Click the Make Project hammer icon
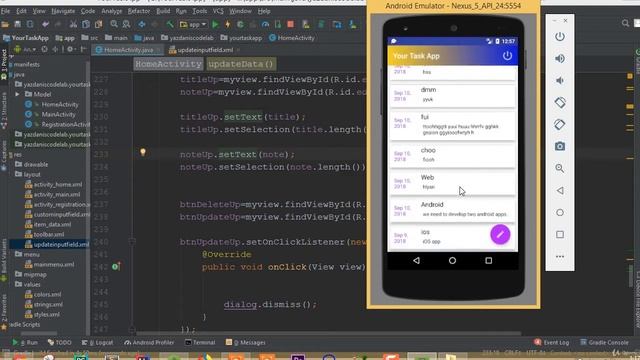This screenshot has width=640, height=360. [170, 24]
